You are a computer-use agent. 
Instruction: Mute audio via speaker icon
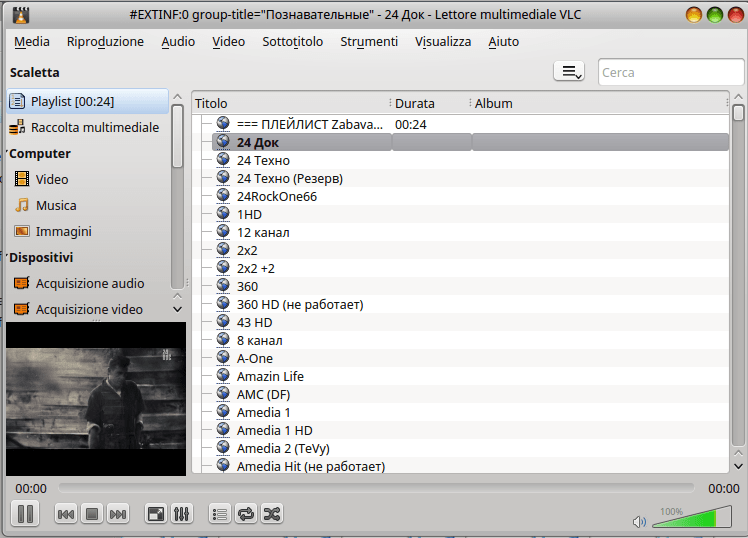point(639,522)
